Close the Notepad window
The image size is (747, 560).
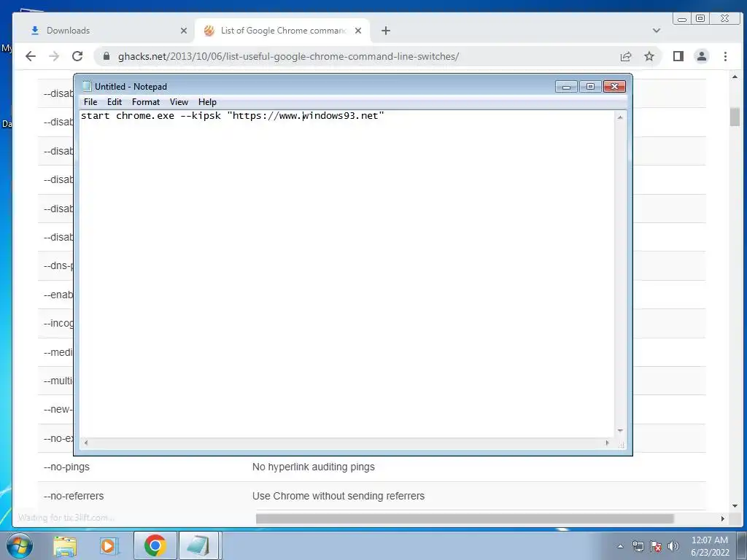tap(614, 87)
